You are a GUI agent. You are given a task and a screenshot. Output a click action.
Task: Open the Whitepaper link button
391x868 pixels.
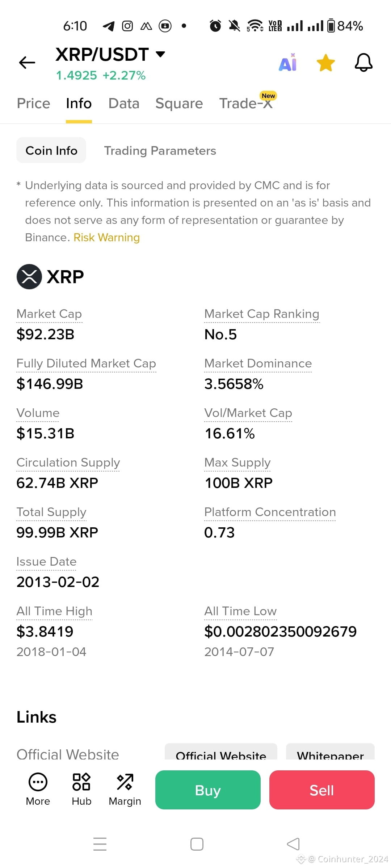[x=330, y=752]
